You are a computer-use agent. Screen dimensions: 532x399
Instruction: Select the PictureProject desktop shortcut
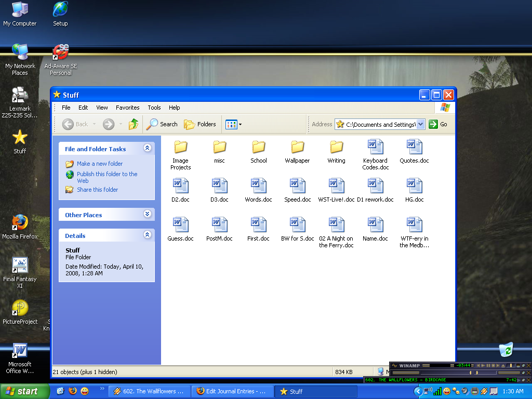pyautogui.click(x=20, y=312)
